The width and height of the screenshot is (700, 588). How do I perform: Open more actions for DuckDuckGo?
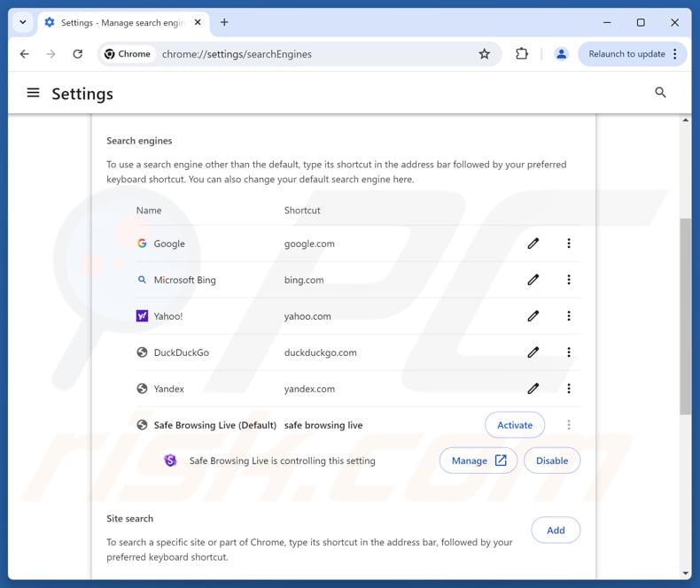tap(568, 352)
